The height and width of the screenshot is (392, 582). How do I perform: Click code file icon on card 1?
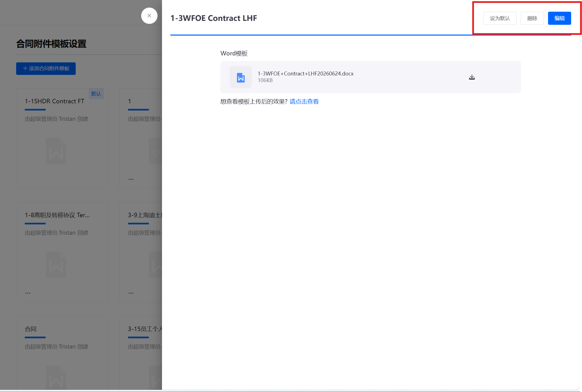tap(155, 151)
